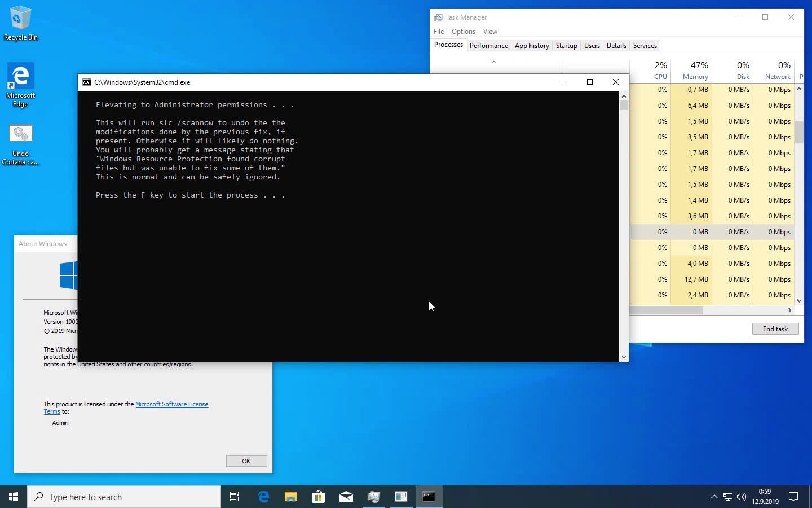Open the Action Center notifications icon
812x508 pixels.
[x=793, y=497]
